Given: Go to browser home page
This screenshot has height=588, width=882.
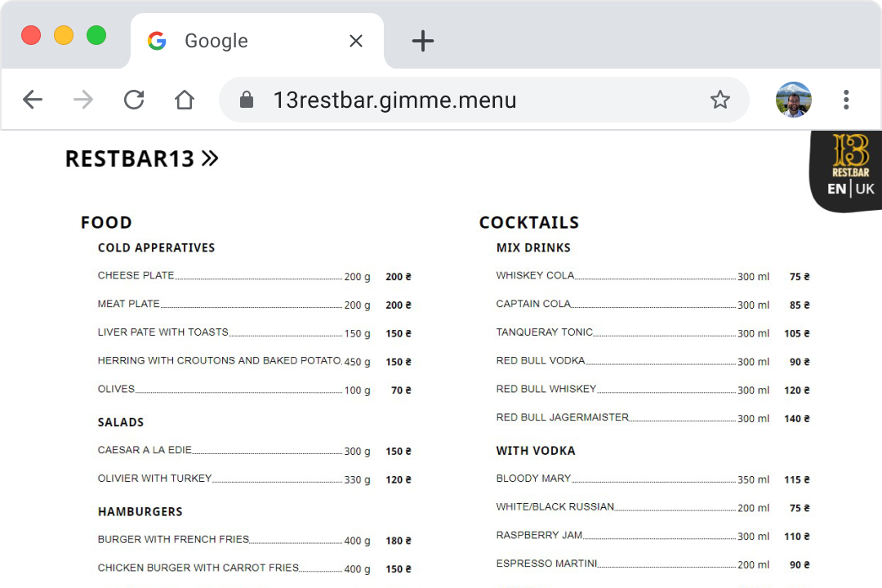Looking at the screenshot, I should click(184, 99).
